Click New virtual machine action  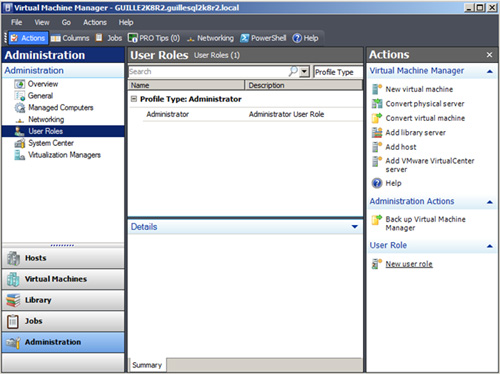point(419,89)
